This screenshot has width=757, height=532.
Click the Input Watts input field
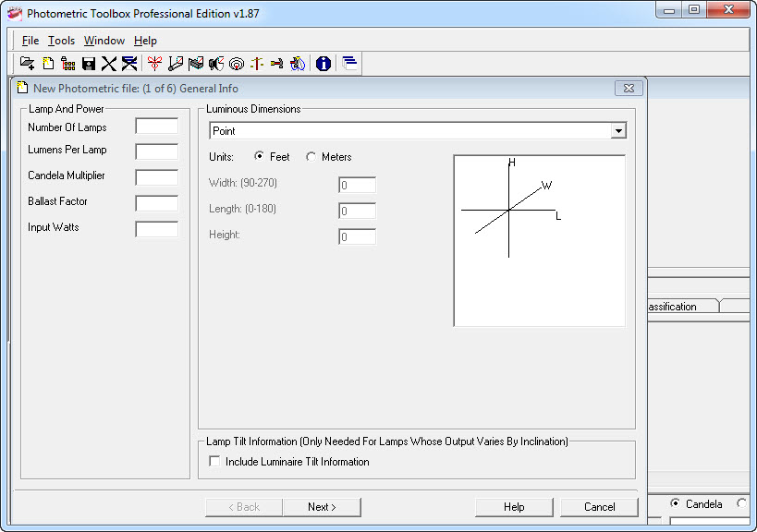157,229
